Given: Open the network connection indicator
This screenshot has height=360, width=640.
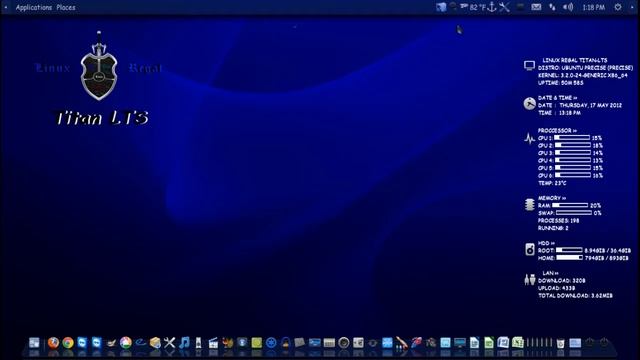Looking at the screenshot, I should coord(552,7).
